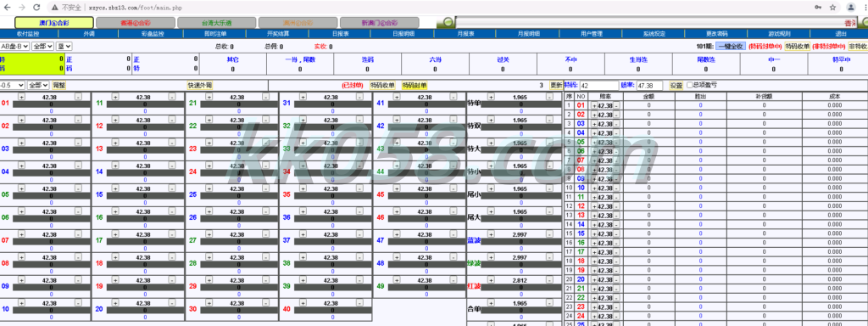This screenshot has height=326, width=868.
Task: Click minus stepper for number 11 odds
Action: pyautogui.click(x=171, y=97)
